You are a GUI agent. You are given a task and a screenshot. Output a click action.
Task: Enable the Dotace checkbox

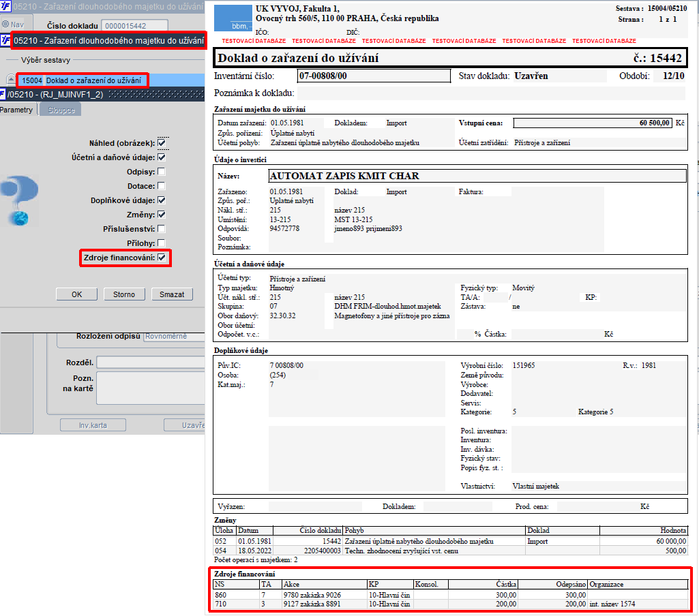click(x=162, y=186)
